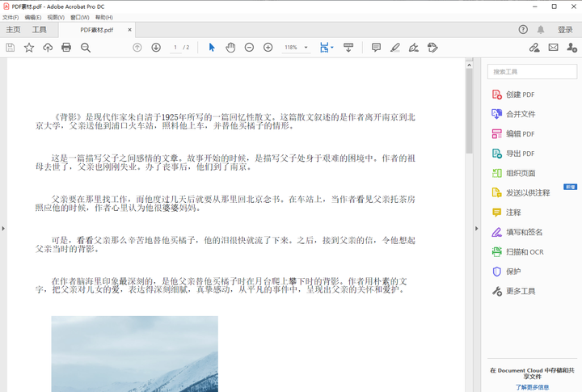
Task: Switch to the 主页 tab
Action: 14,30
